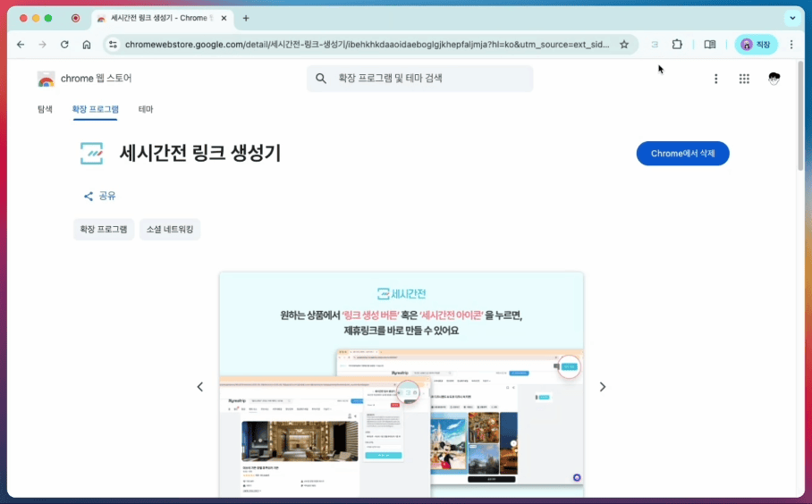812x504 pixels.
Task: Switch to the 테마 tab
Action: (x=146, y=109)
